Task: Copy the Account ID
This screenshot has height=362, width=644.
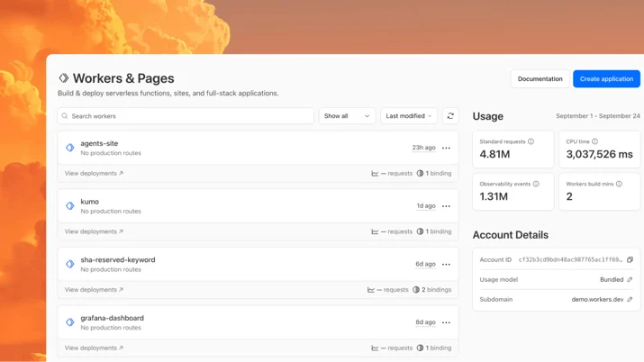Action: point(630,259)
